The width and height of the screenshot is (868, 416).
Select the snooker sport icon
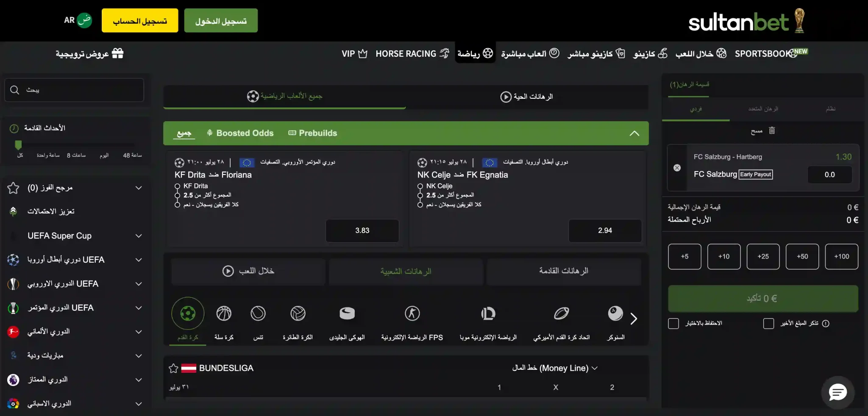point(615,313)
